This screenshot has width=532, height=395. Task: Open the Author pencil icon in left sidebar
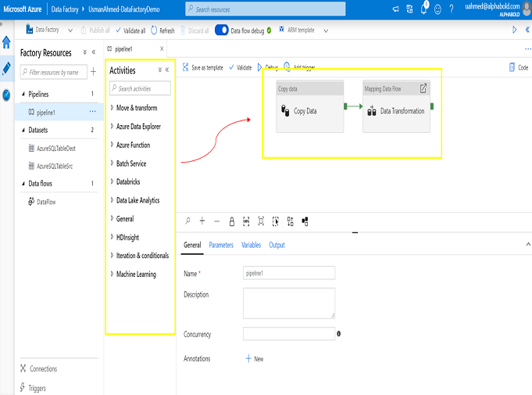[7, 68]
